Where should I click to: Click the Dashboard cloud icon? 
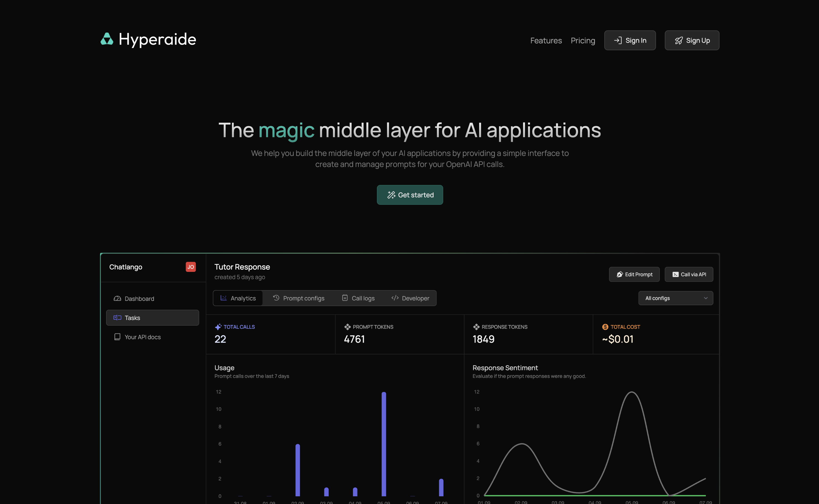click(117, 298)
